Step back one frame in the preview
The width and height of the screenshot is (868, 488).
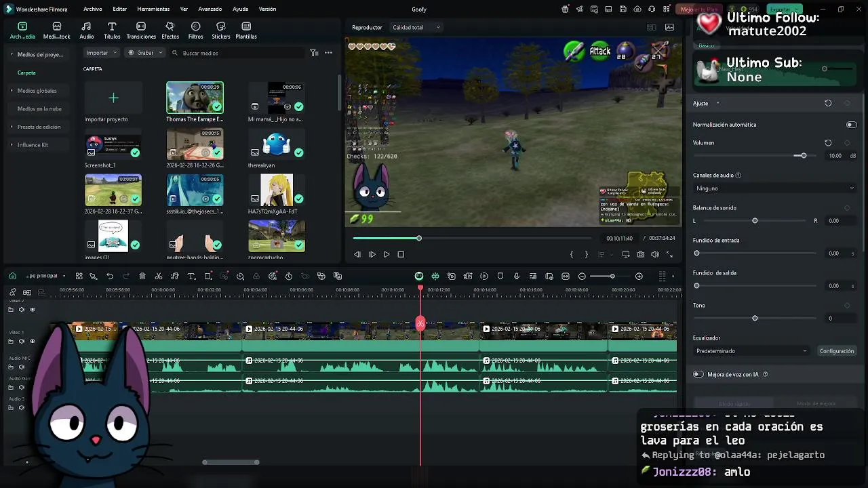pyautogui.click(x=357, y=254)
